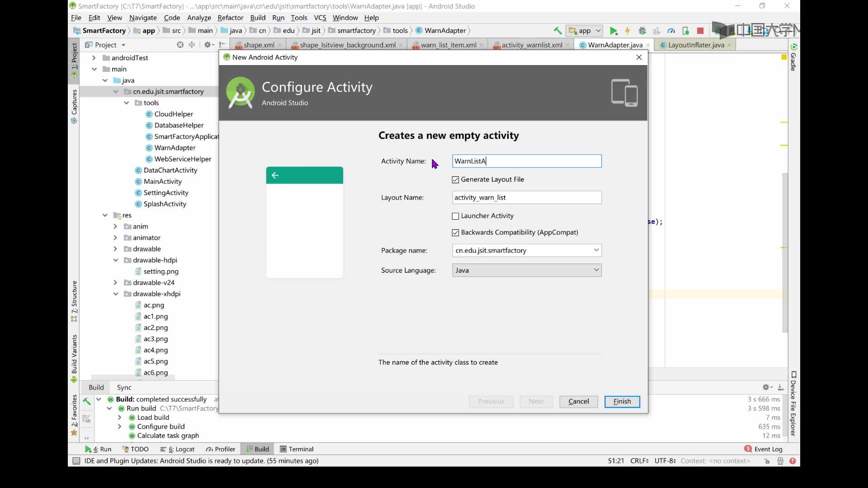Toggle Generate Layout File checkbox

click(455, 180)
